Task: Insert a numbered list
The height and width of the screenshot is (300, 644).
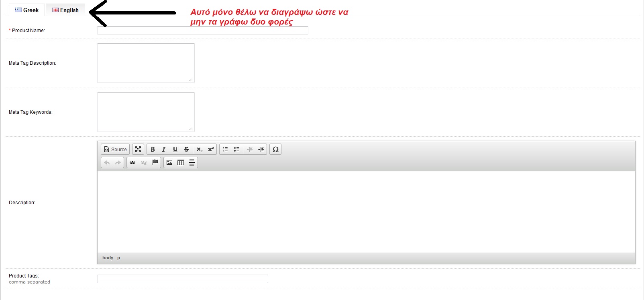Action: 225,149
